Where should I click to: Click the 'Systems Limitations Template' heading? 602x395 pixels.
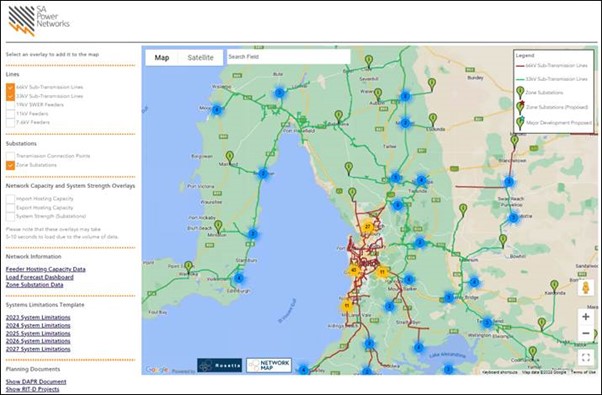click(x=45, y=305)
